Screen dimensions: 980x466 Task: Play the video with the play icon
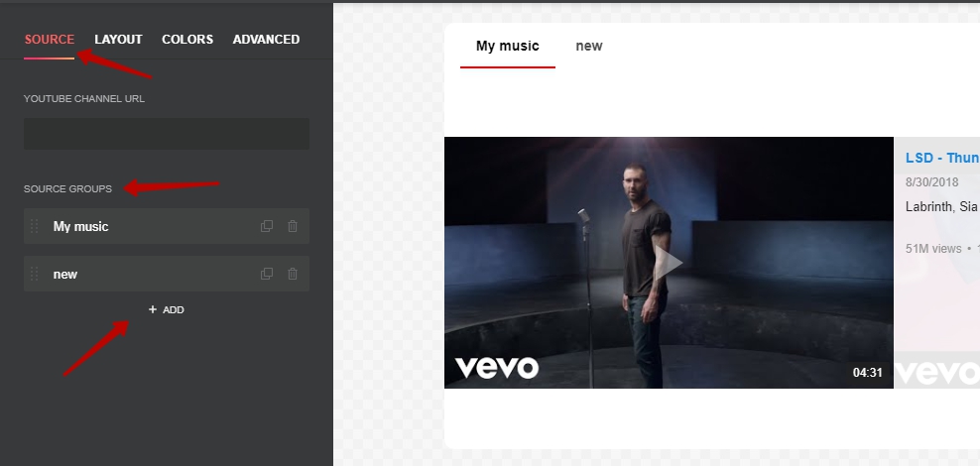pos(669,263)
